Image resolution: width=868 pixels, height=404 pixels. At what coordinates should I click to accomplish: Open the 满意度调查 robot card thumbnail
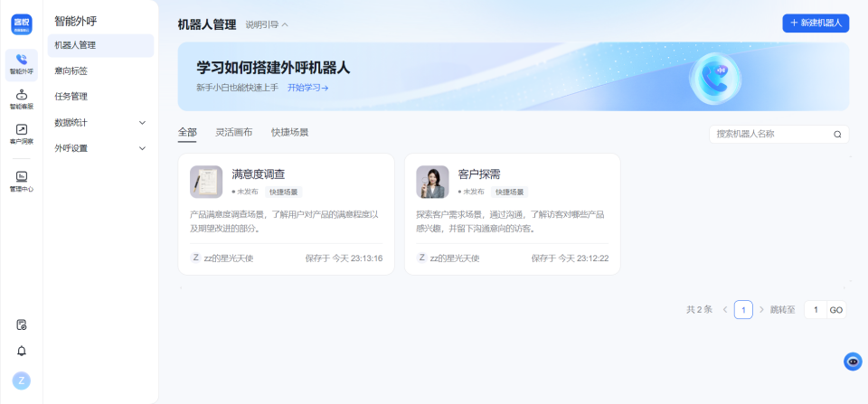(206, 182)
